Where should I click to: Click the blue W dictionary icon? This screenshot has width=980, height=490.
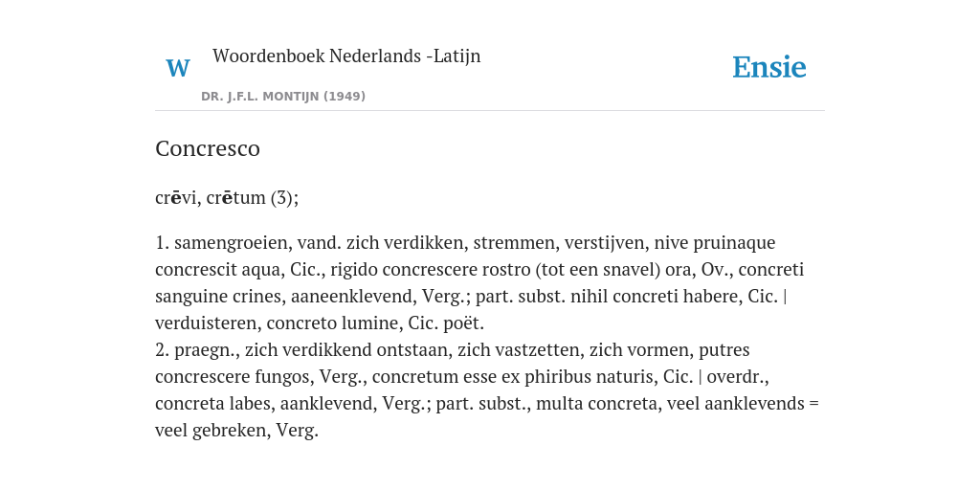(x=177, y=68)
